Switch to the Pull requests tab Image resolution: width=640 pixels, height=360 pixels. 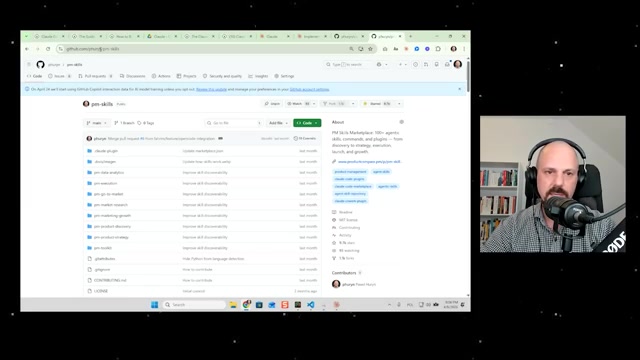[x=96, y=76]
